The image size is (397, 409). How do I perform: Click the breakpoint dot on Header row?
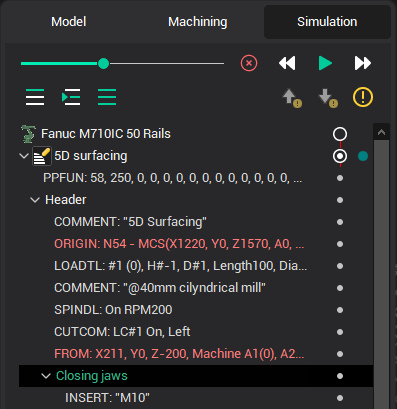pyautogui.click(x=340, y=200)
